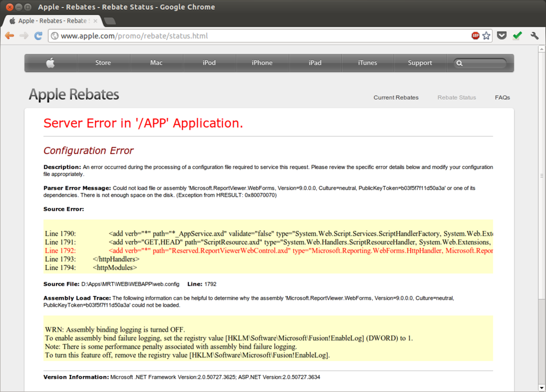
Task: Click the Adblock Plus icon in address bar
Action: tap(475, 36)
